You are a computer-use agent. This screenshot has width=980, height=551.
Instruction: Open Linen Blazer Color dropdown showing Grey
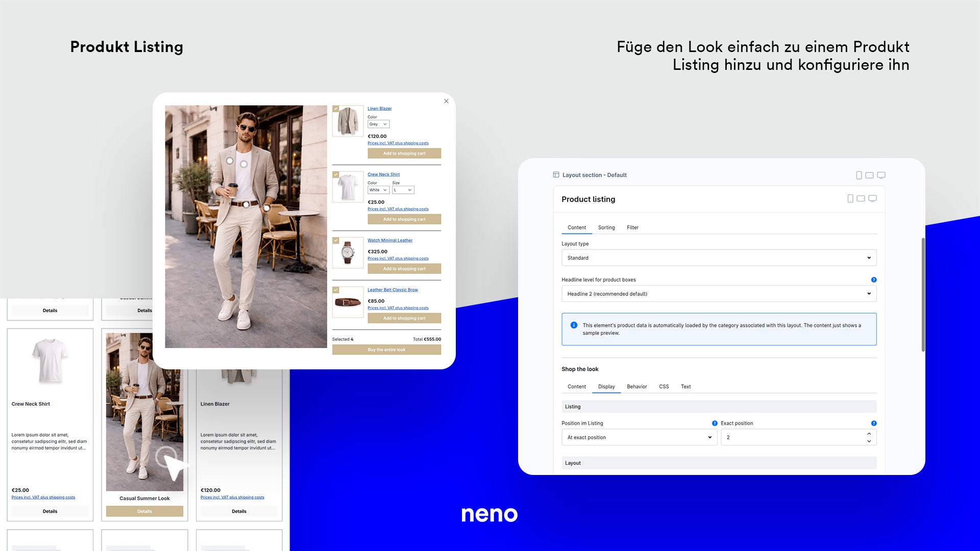(x=378, y=124)
